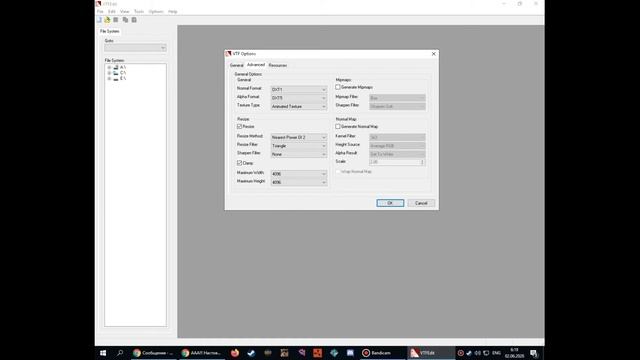This screenshot has height=360, width=640.
Task: Switch to Bandicam in the taskbar
Action: [382, 353]
